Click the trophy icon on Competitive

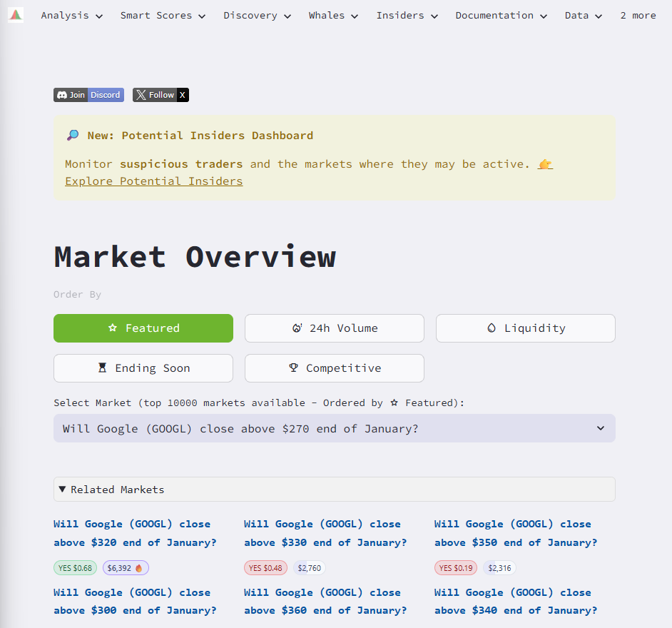point(294,368)
